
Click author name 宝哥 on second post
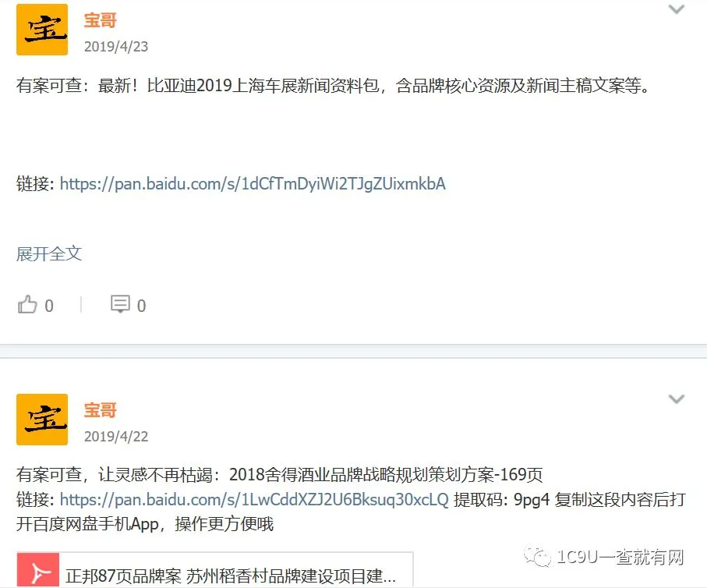click(100, 410)
